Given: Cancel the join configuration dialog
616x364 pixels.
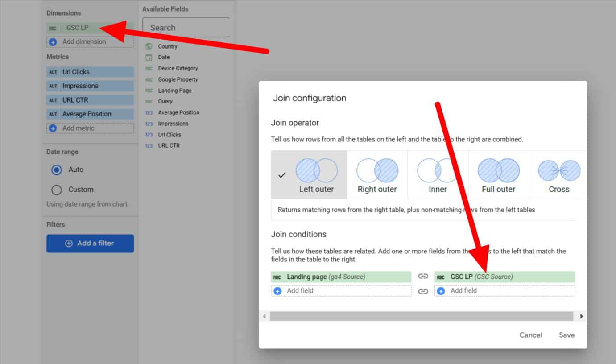Looking at the screenshot, I should point(530,335).
